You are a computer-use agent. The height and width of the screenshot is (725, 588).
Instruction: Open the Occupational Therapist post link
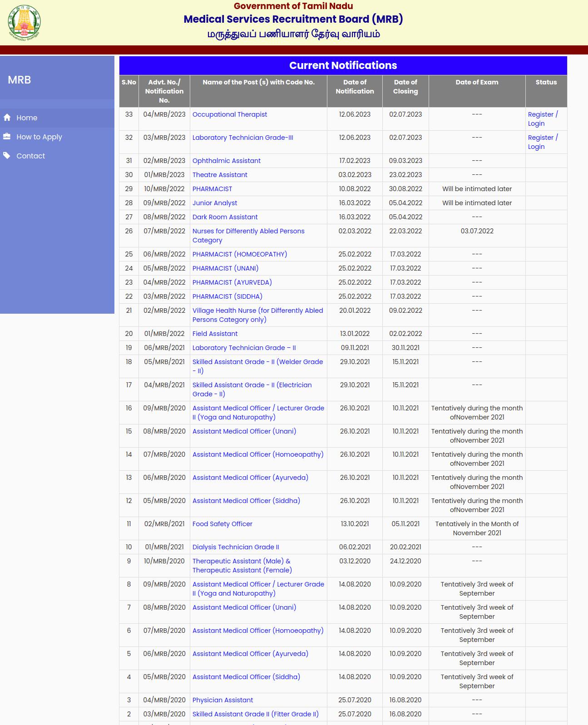[x=230, y=114]
